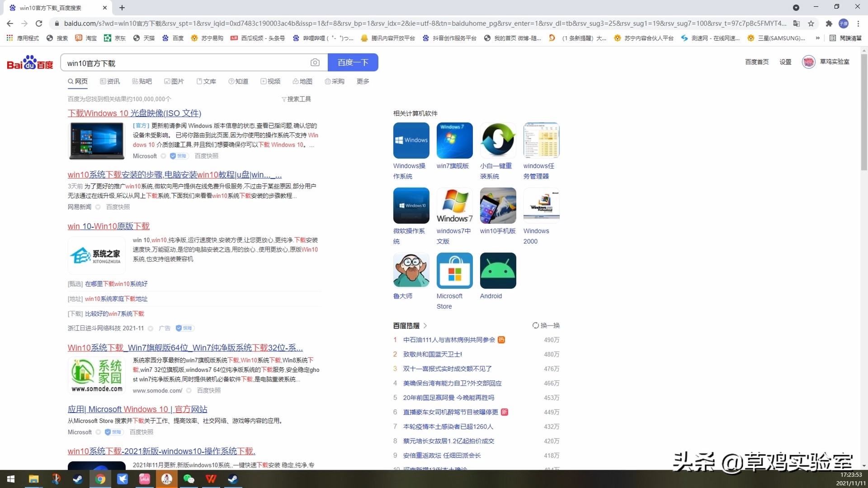Click the translate icon in address bar
The height and width of the screenshot is (488, 868).
[797, 23]
